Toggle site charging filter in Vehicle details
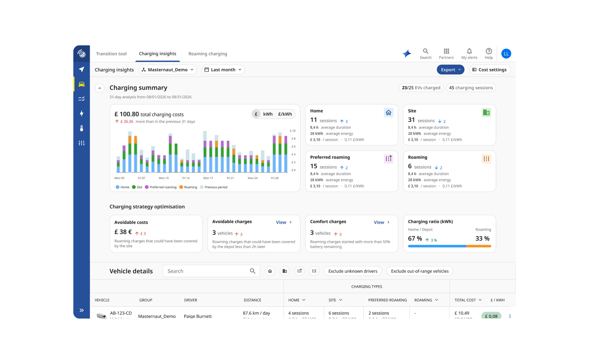 (285, 271)
